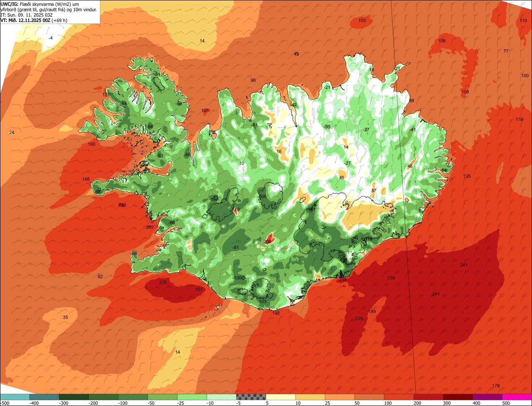Click the map value '-35'
Viewport: 532px width, 406px height.
(327, 127)
